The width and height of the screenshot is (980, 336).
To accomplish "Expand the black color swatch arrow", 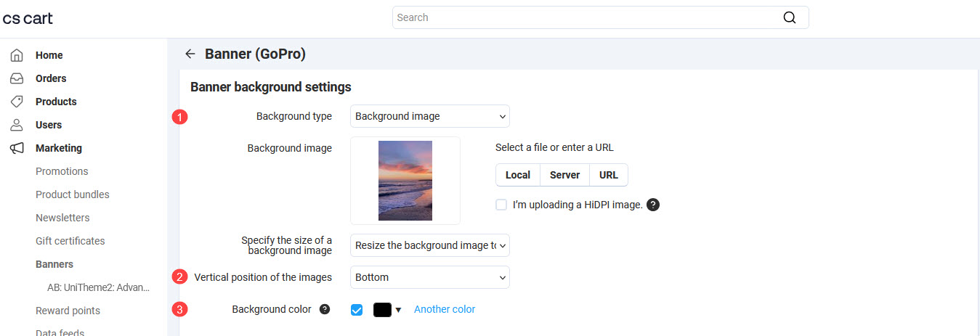I will [398, 310].
